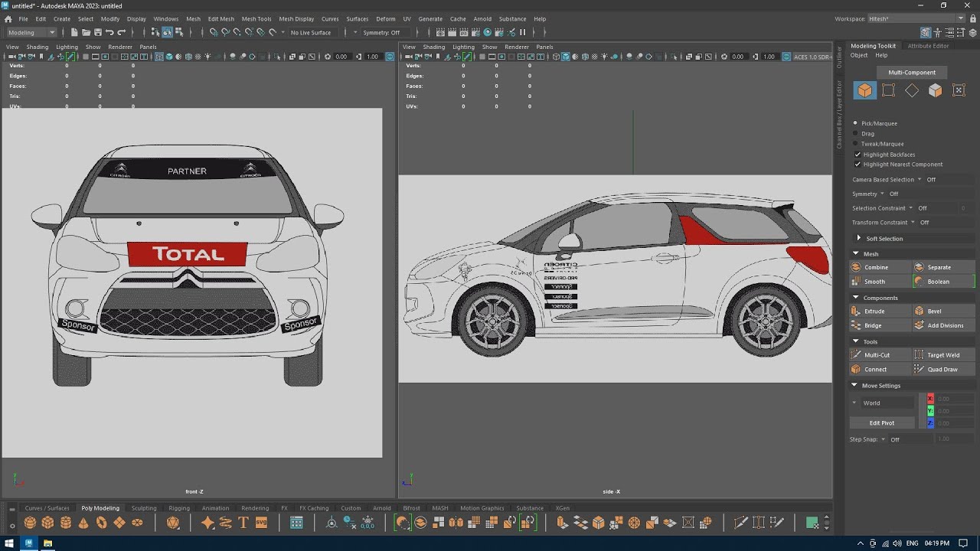Click the Multi-Component button

[912, 73]
